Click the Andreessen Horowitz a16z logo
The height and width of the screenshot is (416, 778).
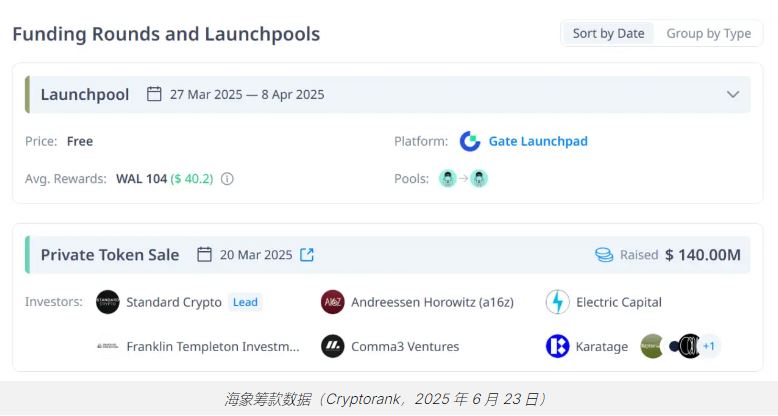pos(333,302)
